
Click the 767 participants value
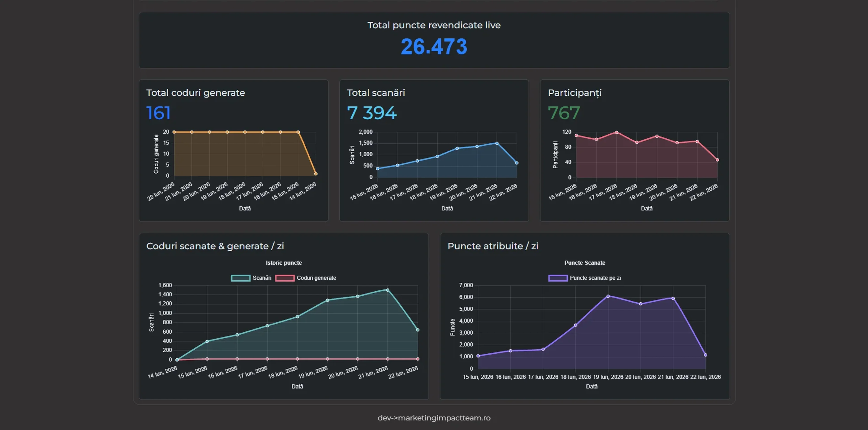click(x=564, y=113)
